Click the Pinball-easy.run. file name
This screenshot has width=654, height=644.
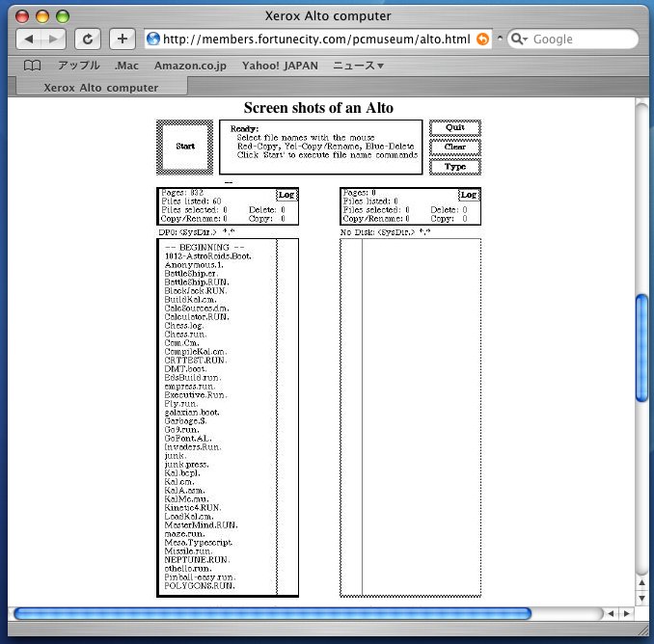point(201,577)
